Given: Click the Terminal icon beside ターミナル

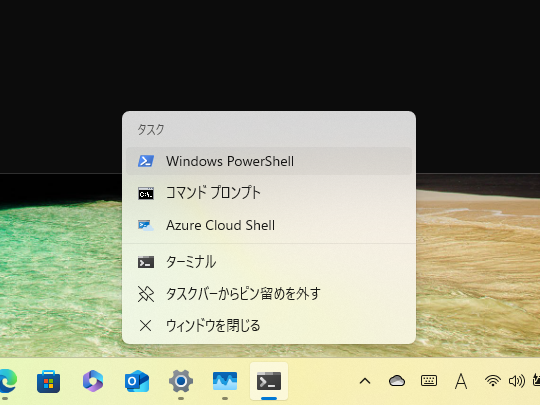Looking at the screenshot, I should click(x=146, y=262).
